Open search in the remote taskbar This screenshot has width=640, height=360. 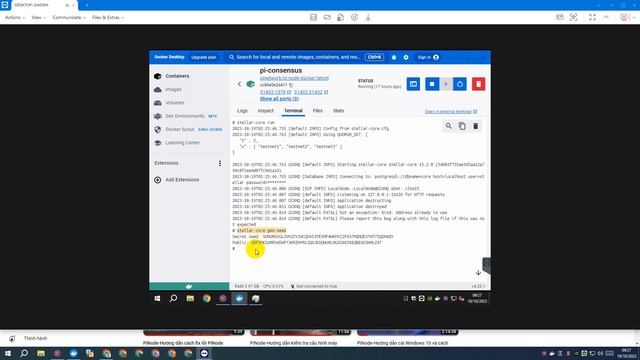(173, 298)
